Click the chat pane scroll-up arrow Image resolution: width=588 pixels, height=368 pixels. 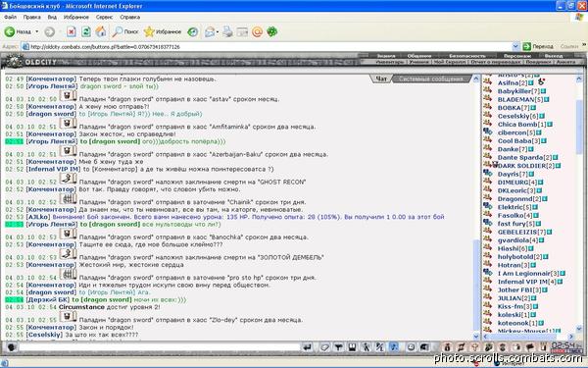[476, 79]
